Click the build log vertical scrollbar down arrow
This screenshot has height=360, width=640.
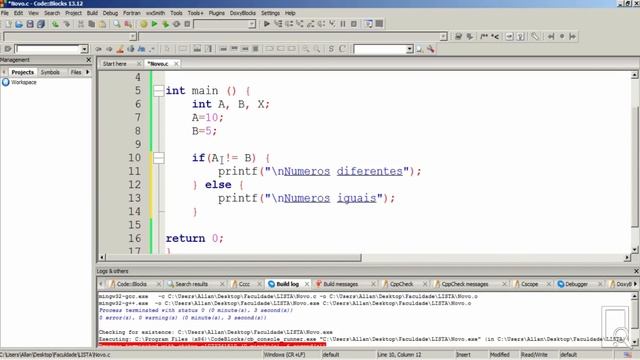coord(634,342)
